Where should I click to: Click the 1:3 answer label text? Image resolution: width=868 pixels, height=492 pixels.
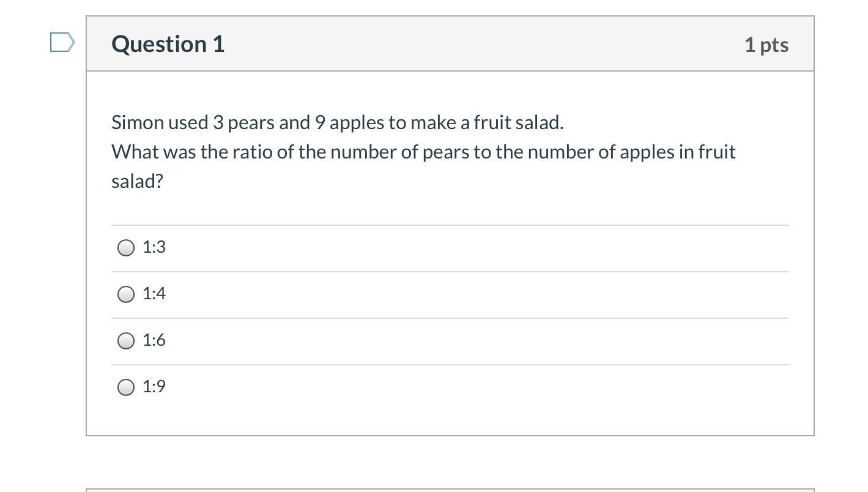[154, 247]
